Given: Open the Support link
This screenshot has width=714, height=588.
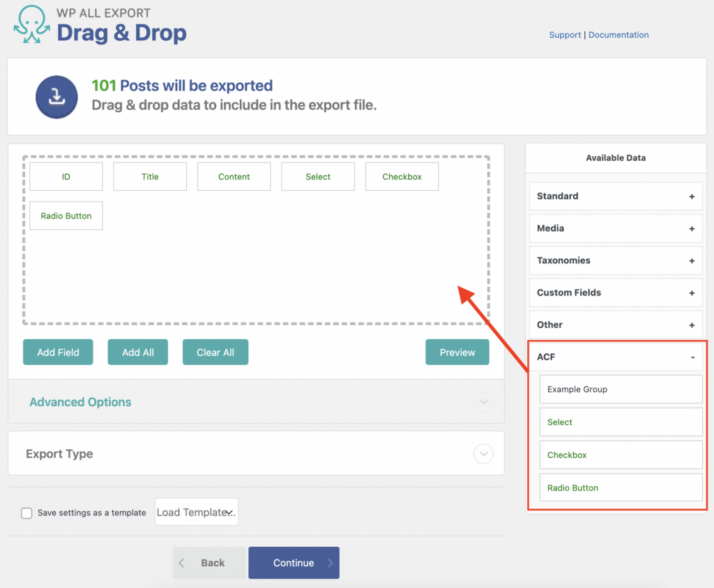Looking at the screenshot, I should coord(565,35).
